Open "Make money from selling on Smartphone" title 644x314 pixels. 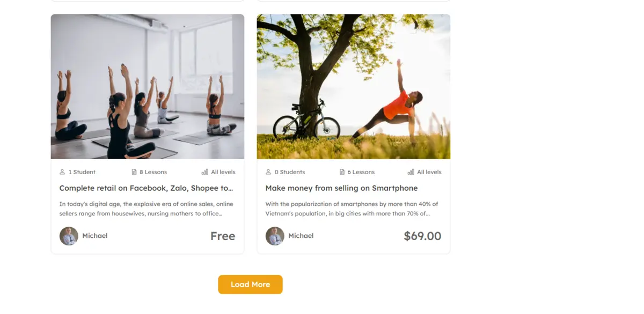click(x=341, y=188)
